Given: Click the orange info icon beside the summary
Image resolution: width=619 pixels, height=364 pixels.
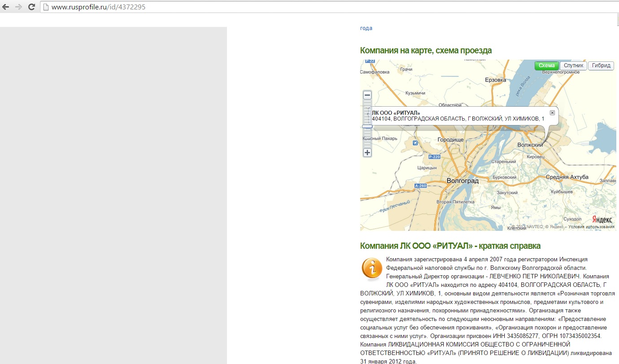Looking at the screenshot, I should [x=372, y=268].
